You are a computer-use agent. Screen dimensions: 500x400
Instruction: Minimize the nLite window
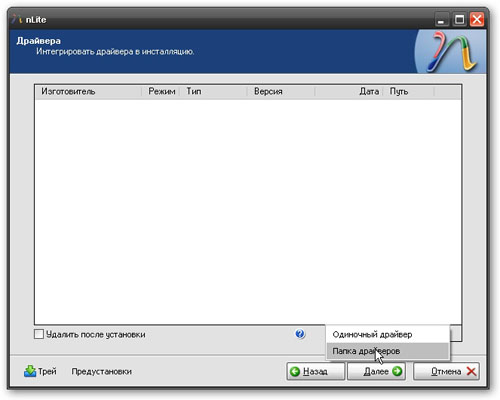tap(441, 20)
